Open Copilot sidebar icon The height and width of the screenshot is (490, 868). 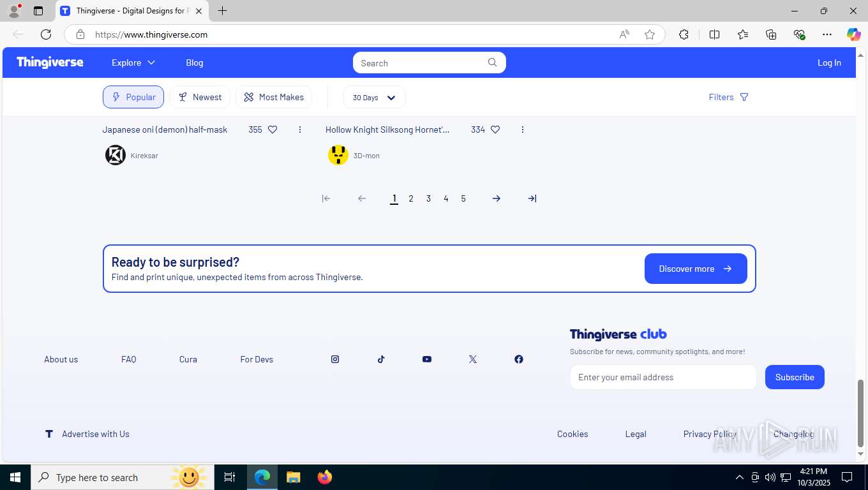click(x=853, y=34)
